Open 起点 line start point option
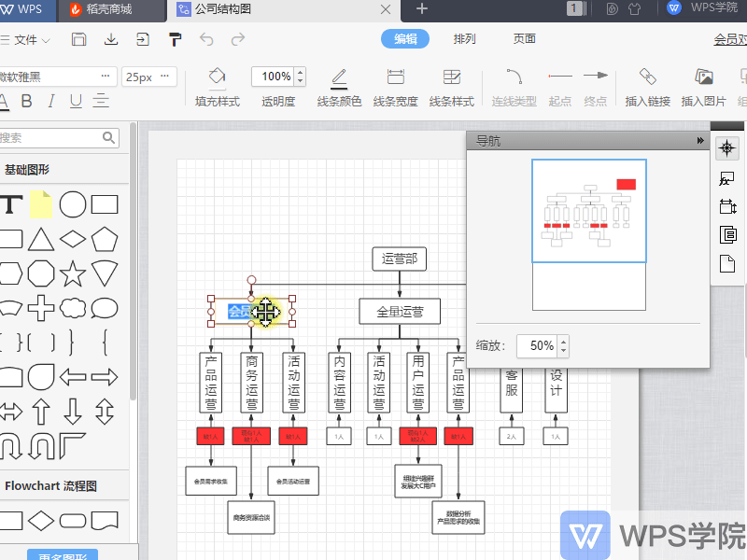Screen dimensions: 747x560 click(x=559, y=88)
